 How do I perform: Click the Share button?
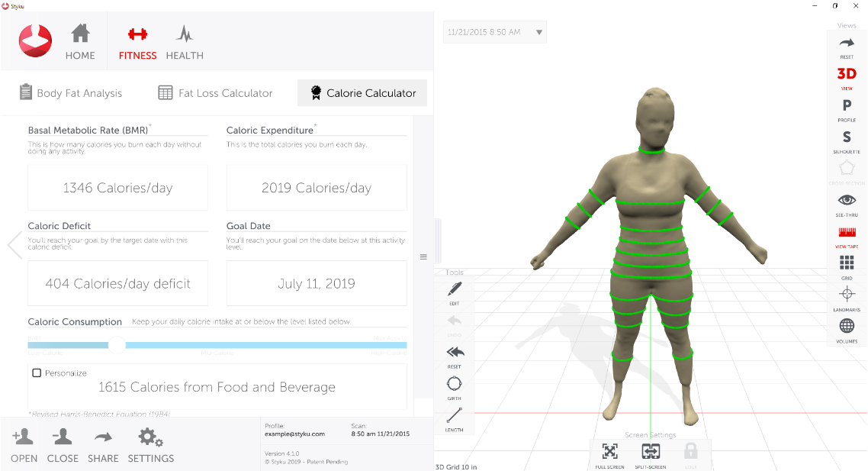coord(103,445)
